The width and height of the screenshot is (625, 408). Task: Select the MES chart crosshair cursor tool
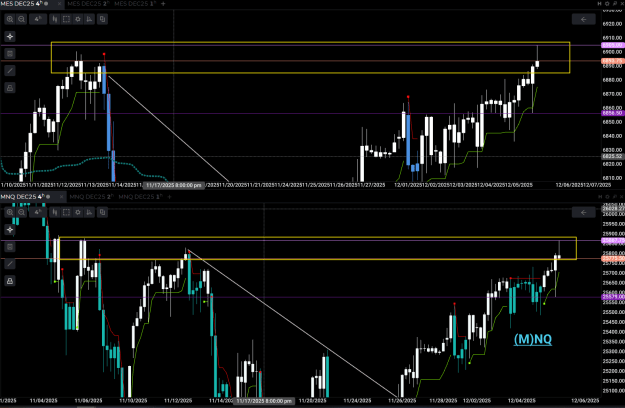(10, 37)
